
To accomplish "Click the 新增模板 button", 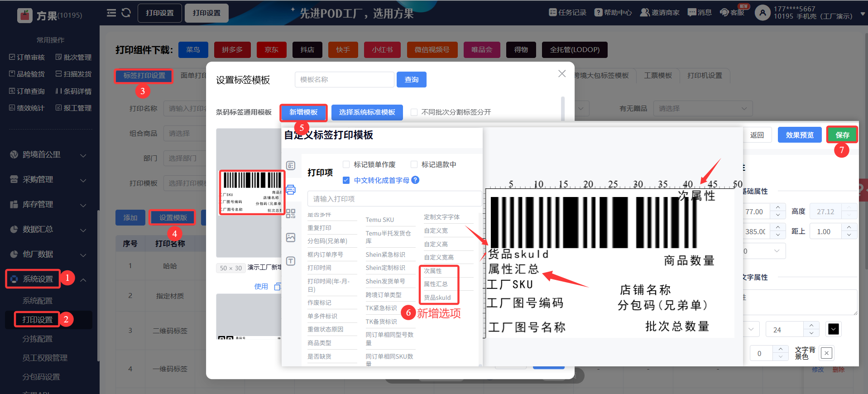I will pyautogui.click(x=303, y=112).
